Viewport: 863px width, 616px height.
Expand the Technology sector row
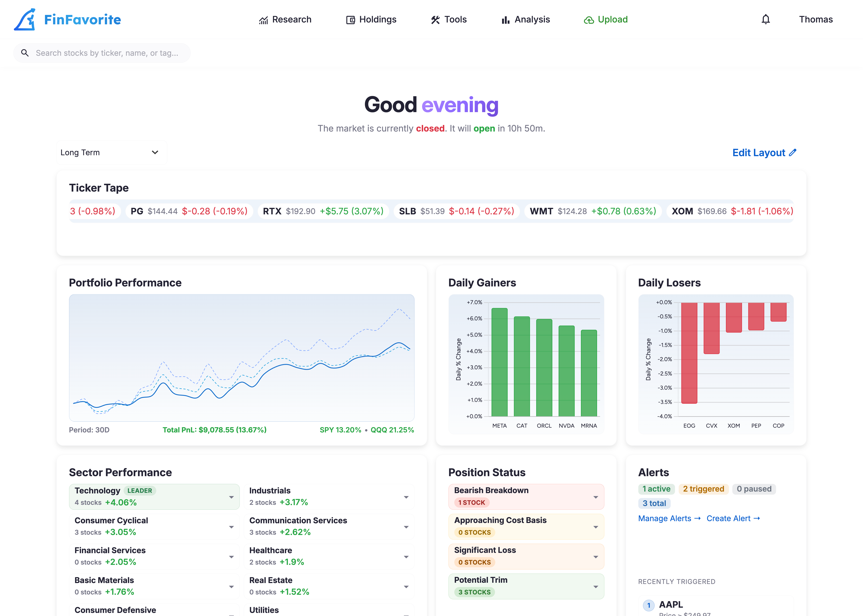231,497
